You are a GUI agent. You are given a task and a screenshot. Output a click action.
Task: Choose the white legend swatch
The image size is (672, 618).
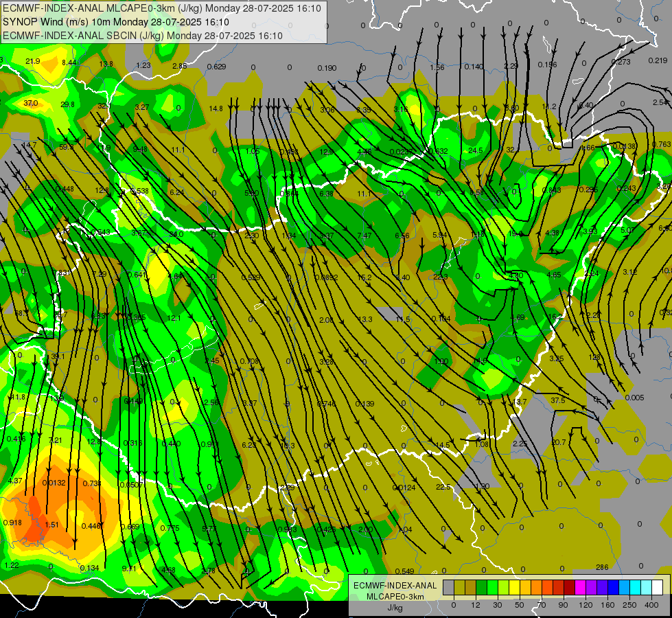tap(658, 587)
